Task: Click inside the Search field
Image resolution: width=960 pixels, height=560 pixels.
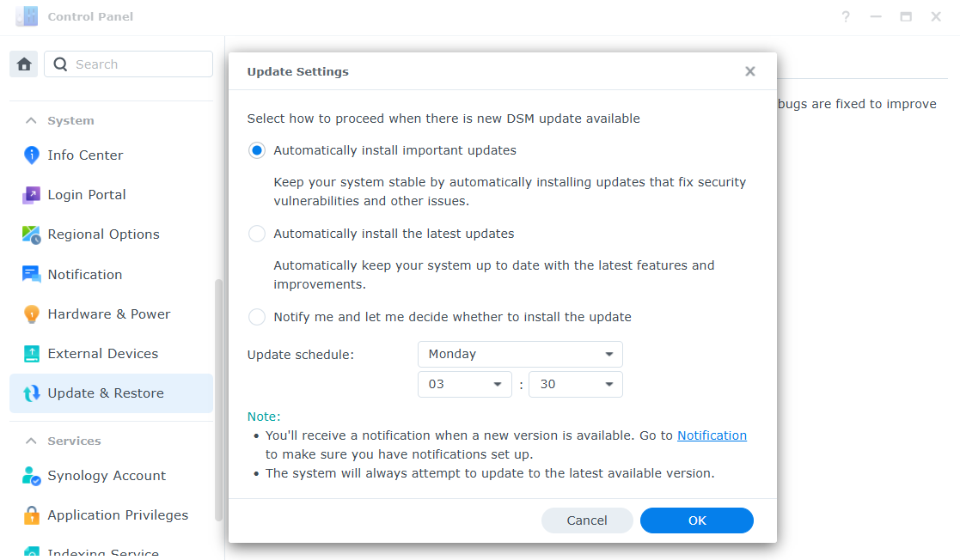Action: 129,64
